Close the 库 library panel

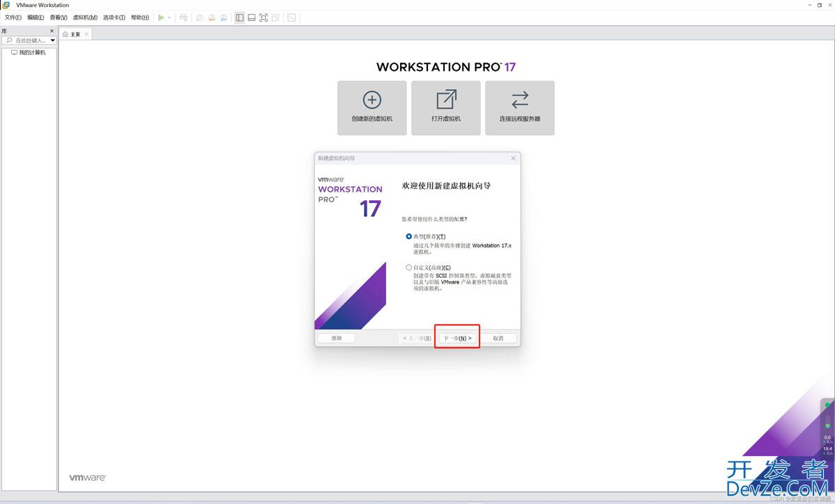coord(51,31)
